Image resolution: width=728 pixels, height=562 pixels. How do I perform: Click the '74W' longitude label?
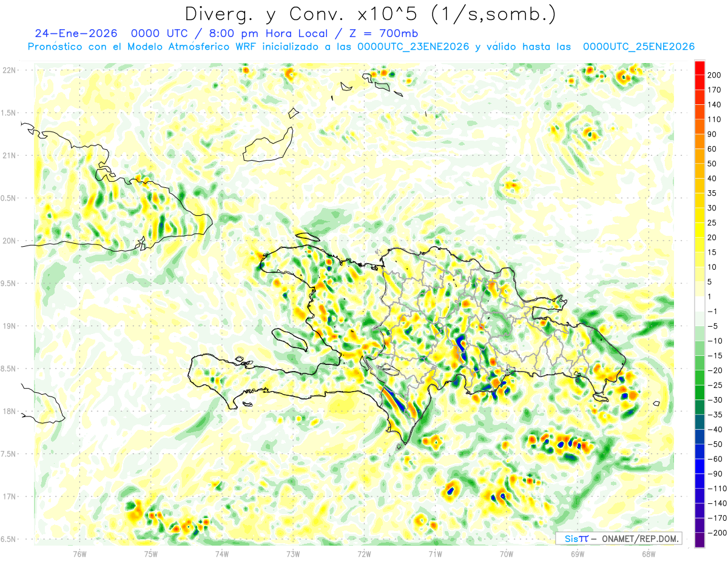(222, 554)
